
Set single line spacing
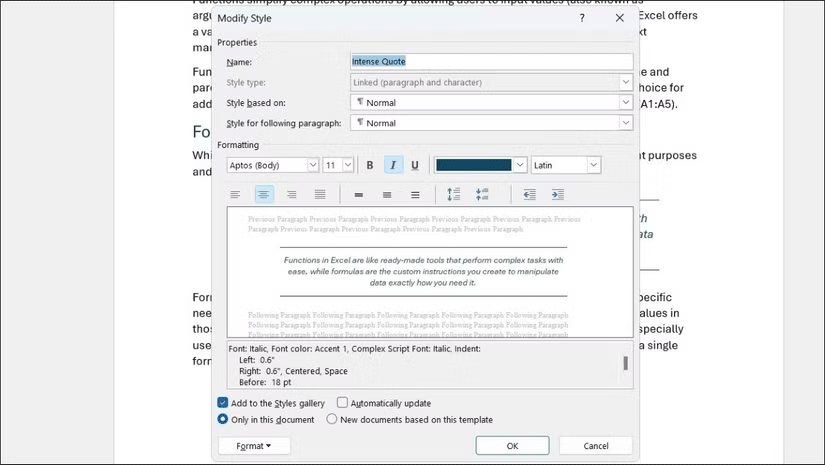coord(359,195)
